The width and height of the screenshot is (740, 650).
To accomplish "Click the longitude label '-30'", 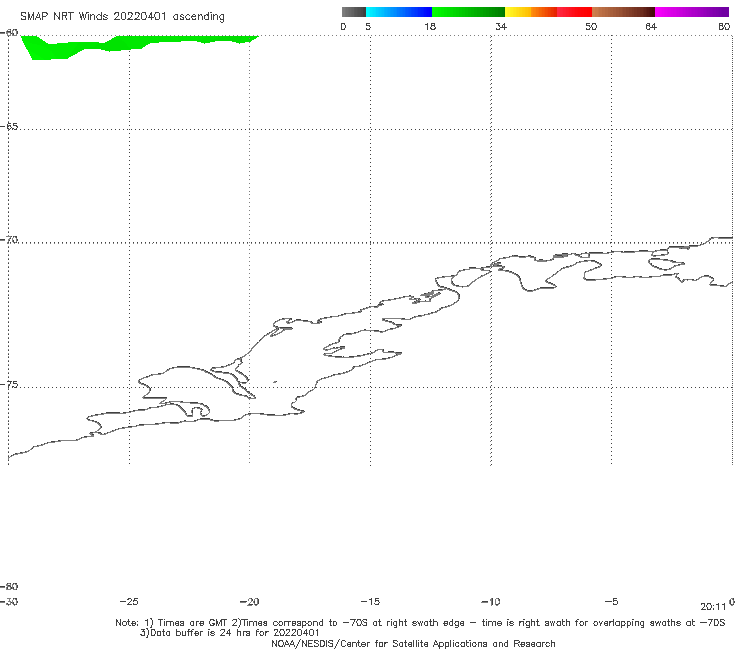I will [x=9, y=602].
